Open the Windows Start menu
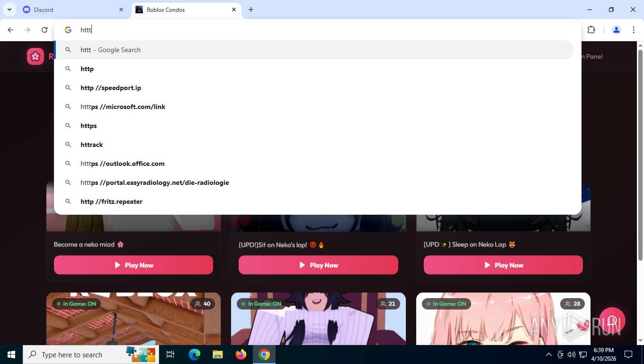Screen dimensions: 644x364 coord(11,355)
